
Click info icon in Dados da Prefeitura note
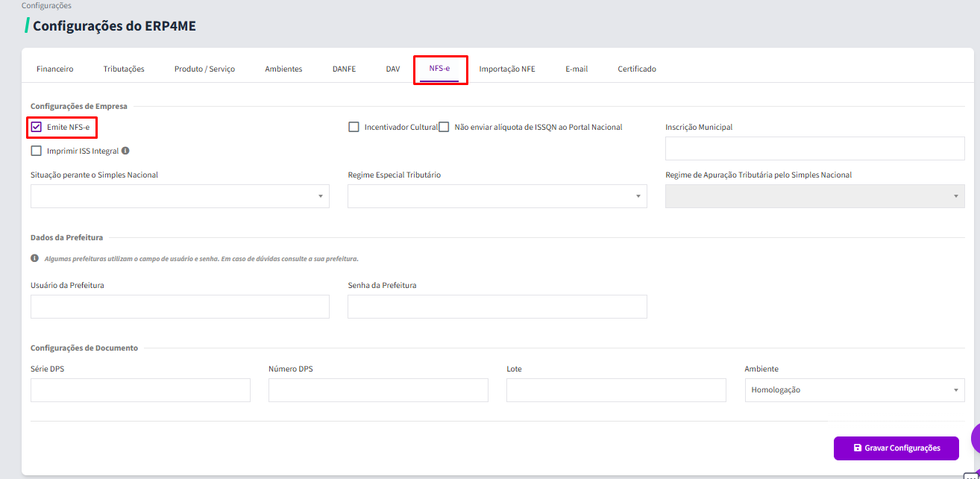tap(34, 258)
